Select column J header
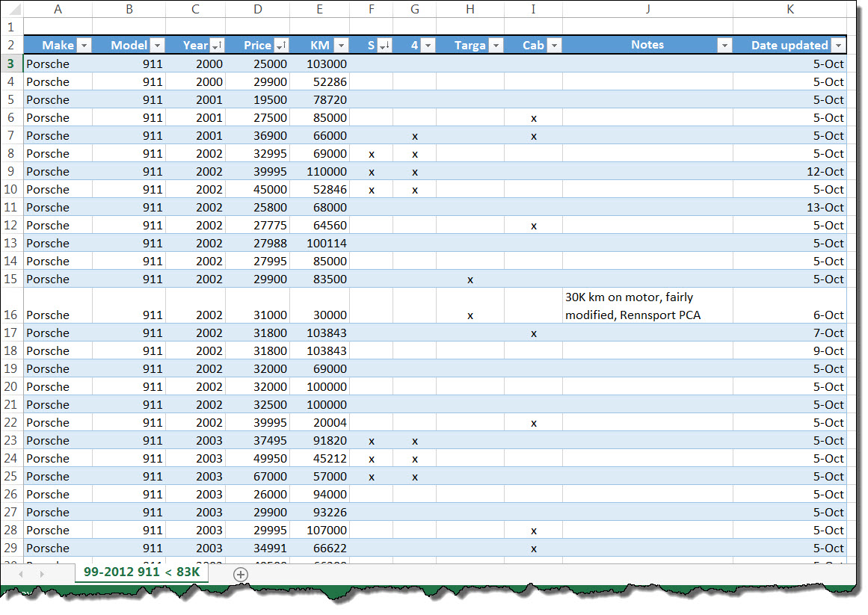 pyautogui.click(x=647, y=10)
